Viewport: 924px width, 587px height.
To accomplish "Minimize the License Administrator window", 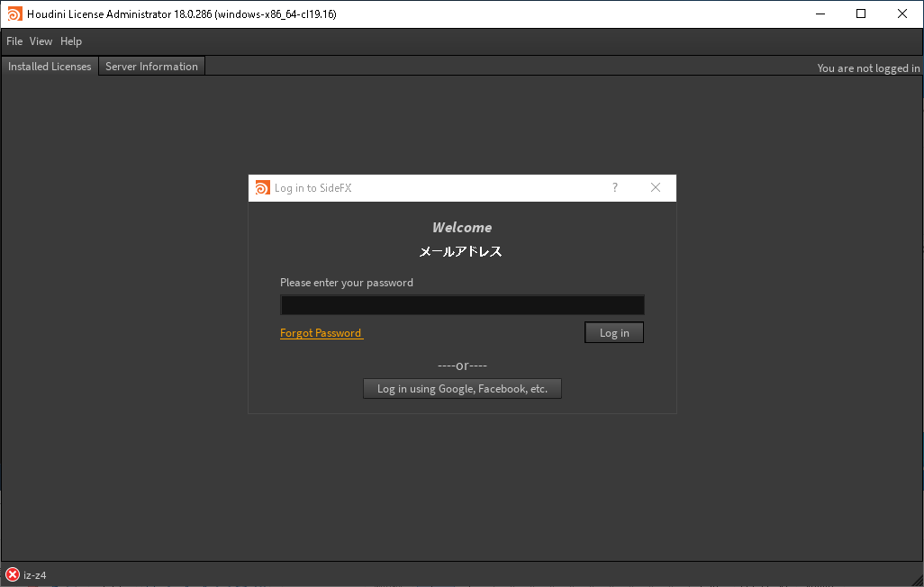I will click(820, 14).
